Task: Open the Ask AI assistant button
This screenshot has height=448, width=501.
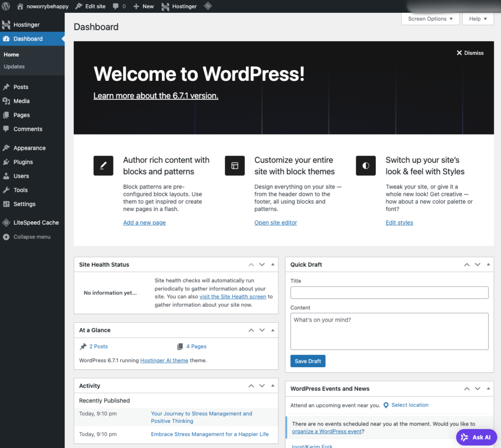Action: tap(477, 437)
